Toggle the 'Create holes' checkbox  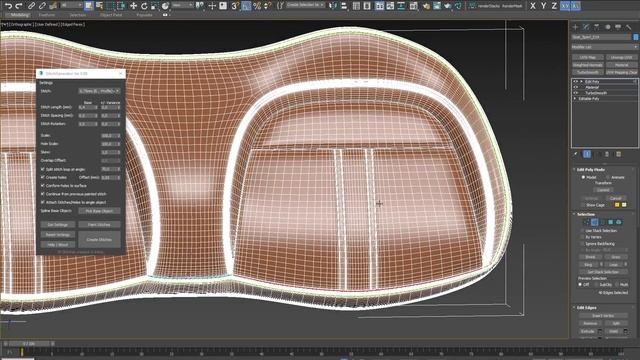43,178
